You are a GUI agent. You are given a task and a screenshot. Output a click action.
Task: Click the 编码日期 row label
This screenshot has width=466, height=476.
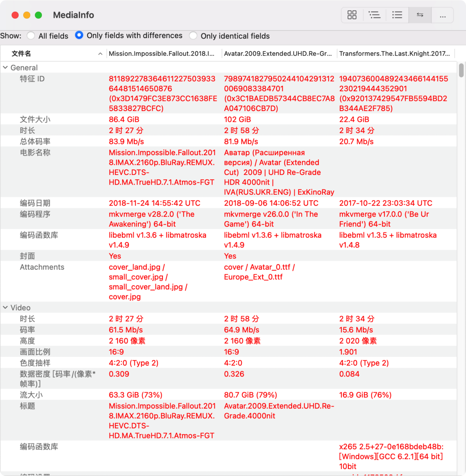[35, 203]
